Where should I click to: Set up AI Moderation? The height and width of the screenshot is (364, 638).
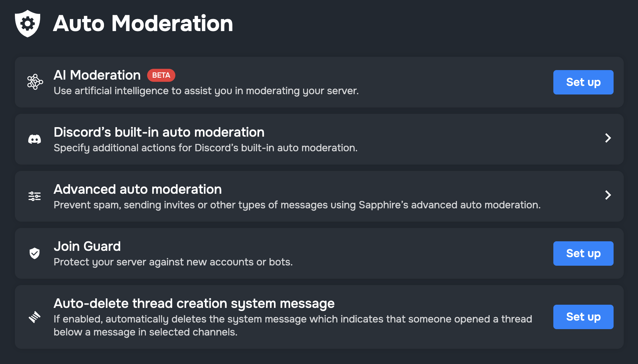pos(583,82)
